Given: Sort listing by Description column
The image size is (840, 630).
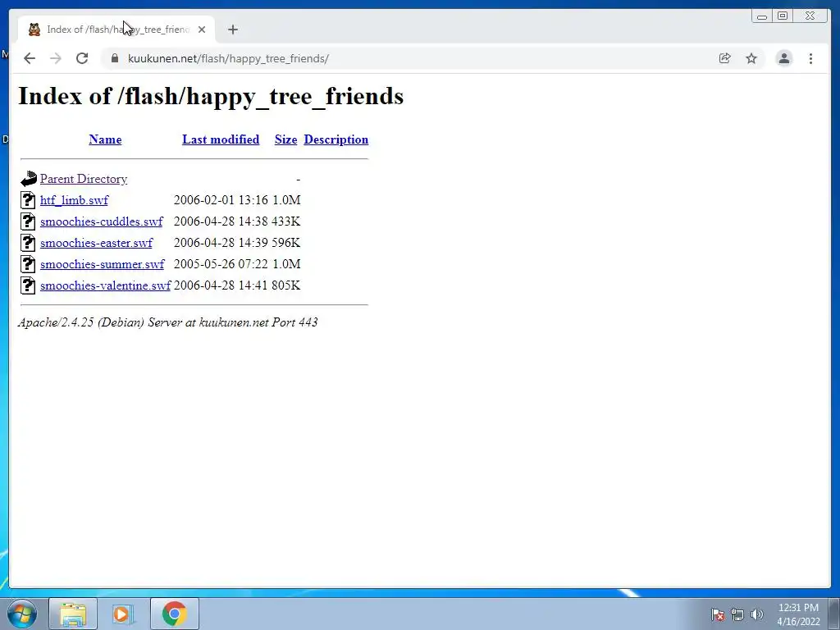Looking at the screenshot, I should tap(336, 139).
